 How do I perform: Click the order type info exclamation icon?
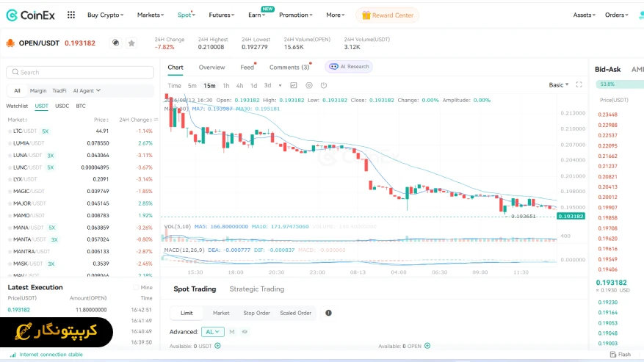[x=328, y=313]
